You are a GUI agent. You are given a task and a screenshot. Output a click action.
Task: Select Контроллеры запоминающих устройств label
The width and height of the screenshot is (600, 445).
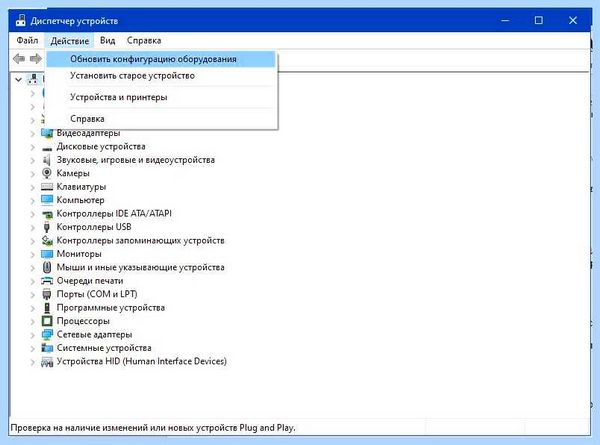click(140, 240)
